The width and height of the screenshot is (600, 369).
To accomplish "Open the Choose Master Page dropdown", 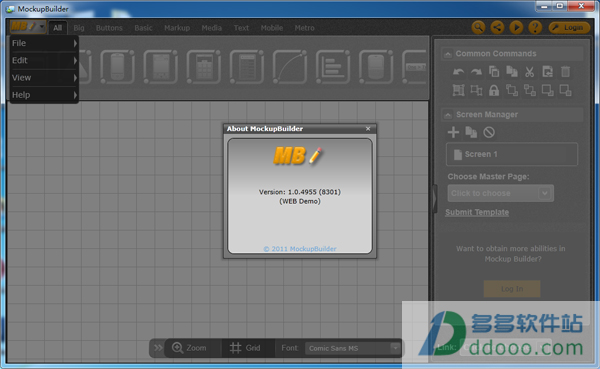I will click(500, 193).
